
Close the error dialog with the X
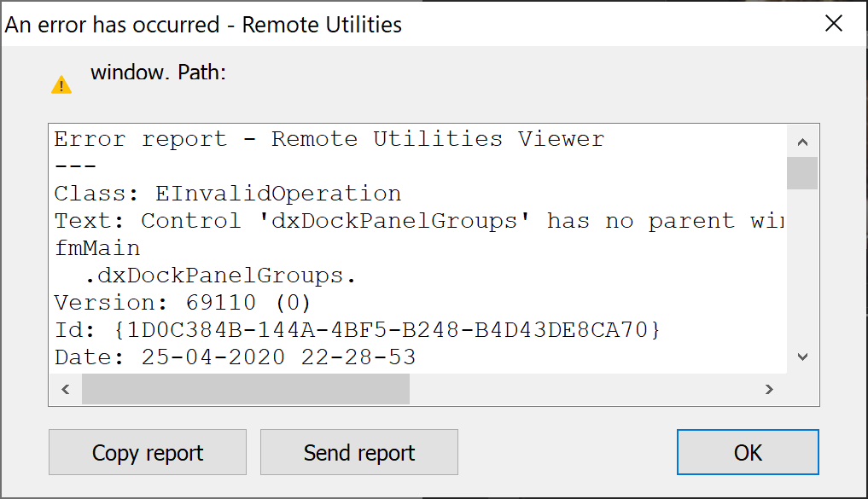pos(833,24)
